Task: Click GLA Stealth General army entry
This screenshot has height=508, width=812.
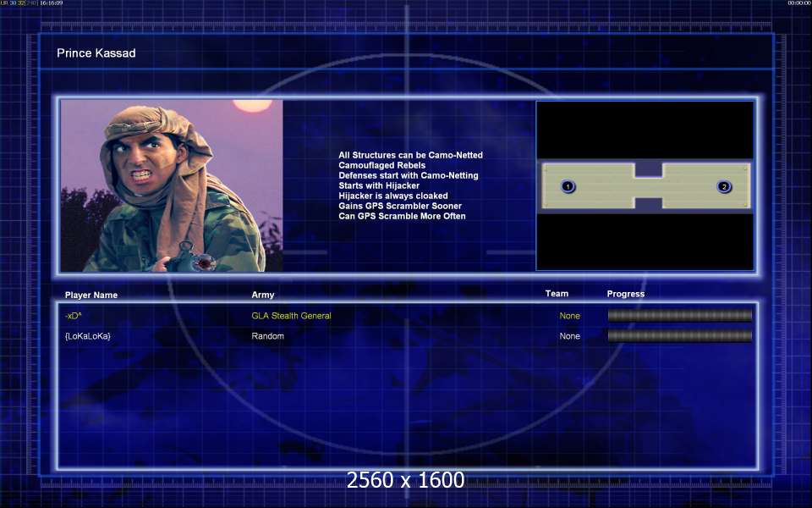Action: [x=291, y=316]
